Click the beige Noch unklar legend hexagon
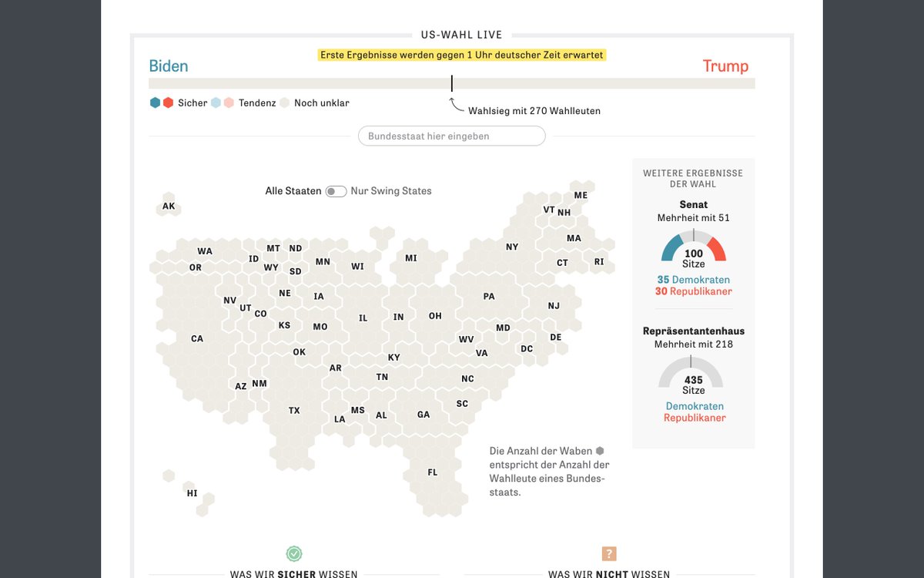The height and width of the screenshot is (578, 924). [x=284, y=102]
